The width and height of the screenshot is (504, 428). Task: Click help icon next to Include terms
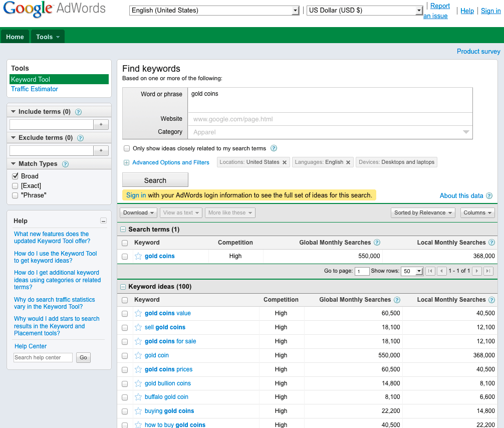click(78, 112)
